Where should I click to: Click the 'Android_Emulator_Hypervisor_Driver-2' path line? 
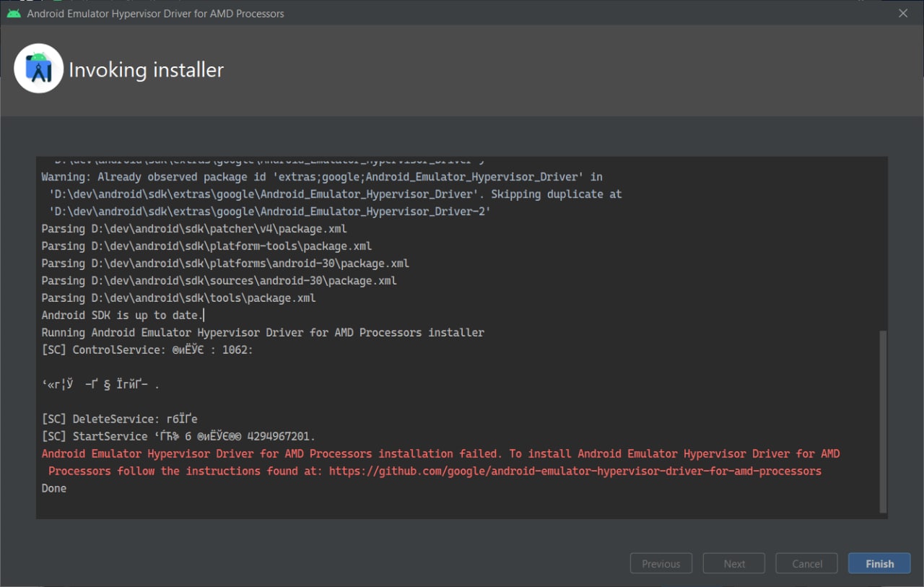(x=270, y=211)
